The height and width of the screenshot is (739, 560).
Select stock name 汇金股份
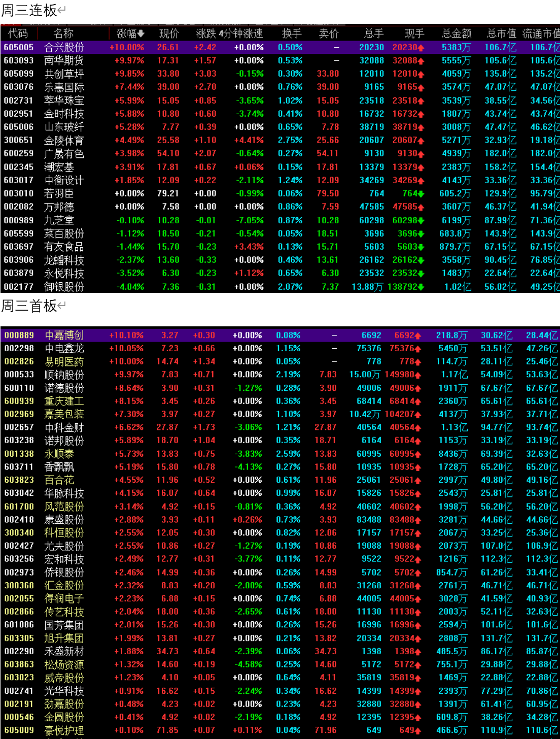64,585
